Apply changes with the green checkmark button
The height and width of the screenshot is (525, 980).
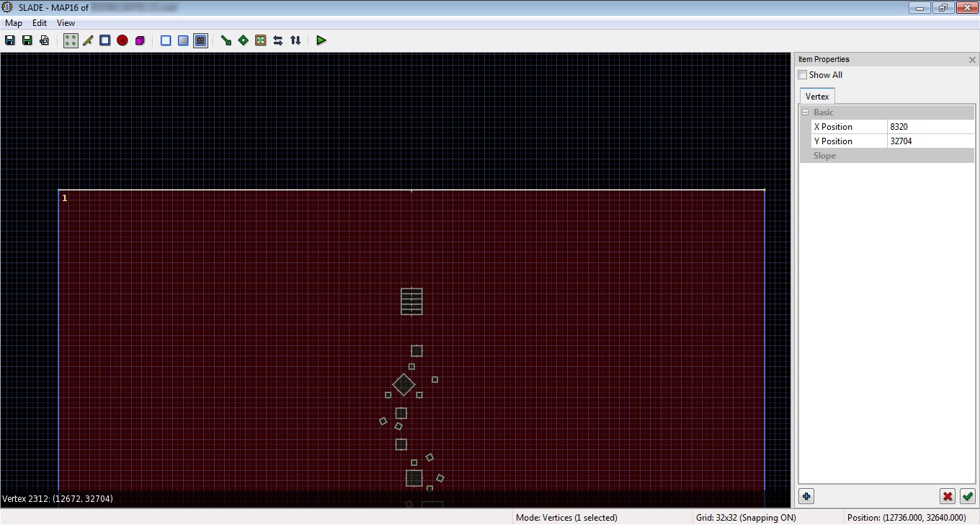967,496
